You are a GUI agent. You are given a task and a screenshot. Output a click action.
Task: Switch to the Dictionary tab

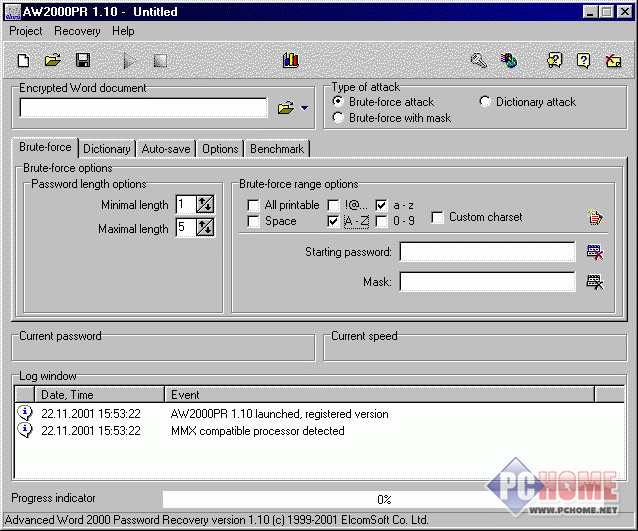pos(107,149)
